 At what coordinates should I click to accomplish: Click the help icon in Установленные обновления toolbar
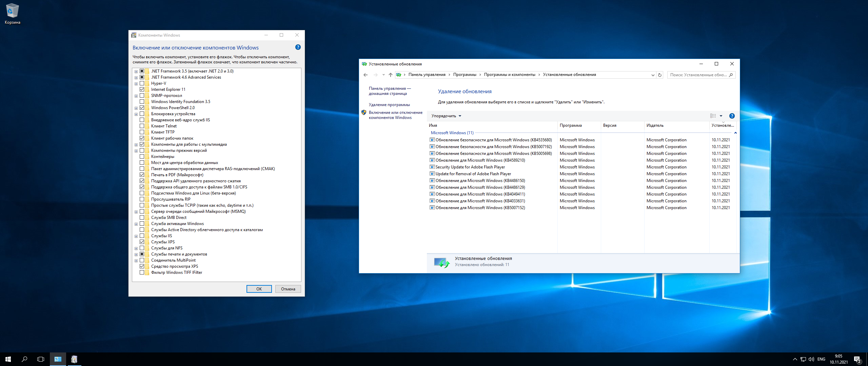point(732,116)
